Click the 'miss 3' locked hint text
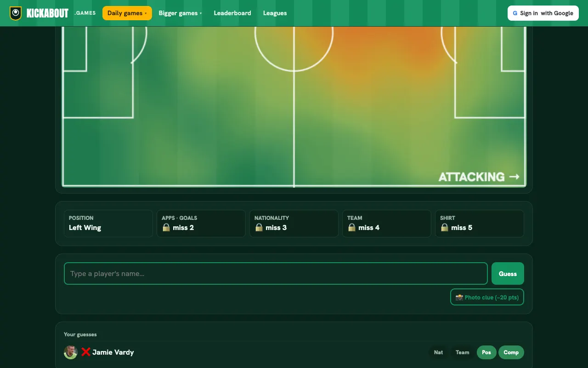 (276, 228)
